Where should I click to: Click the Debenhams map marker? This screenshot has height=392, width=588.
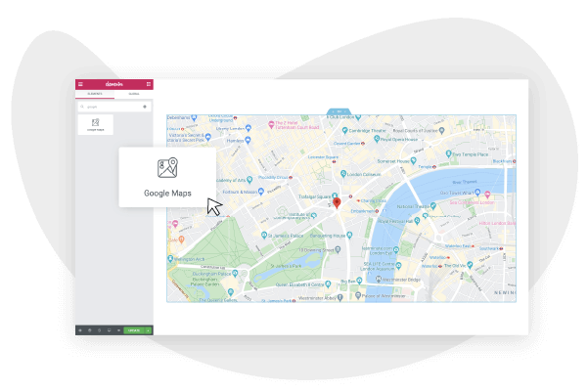pos(194,117)
